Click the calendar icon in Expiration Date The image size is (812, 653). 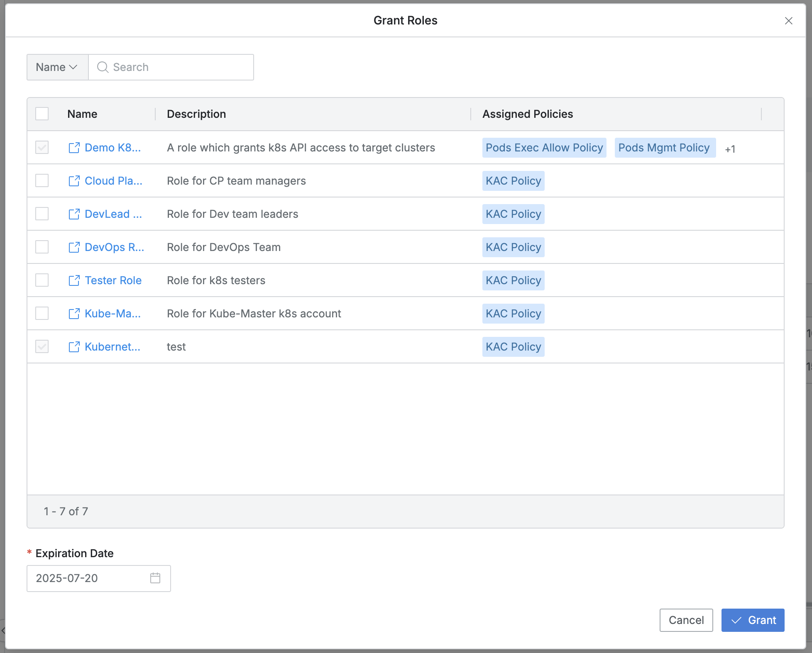point(155,578)
